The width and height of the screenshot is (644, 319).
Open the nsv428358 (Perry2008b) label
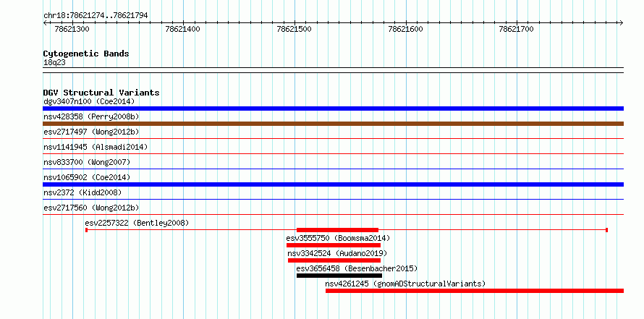point(91,116)
